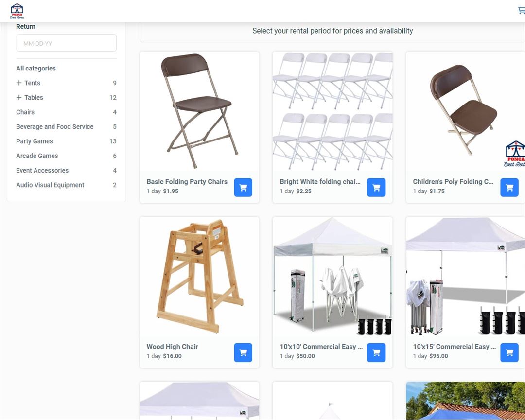525x420 pixels.
Task: Add 10'x15' Commercial Easy tent to cart
Action: [x=509, y=352]
